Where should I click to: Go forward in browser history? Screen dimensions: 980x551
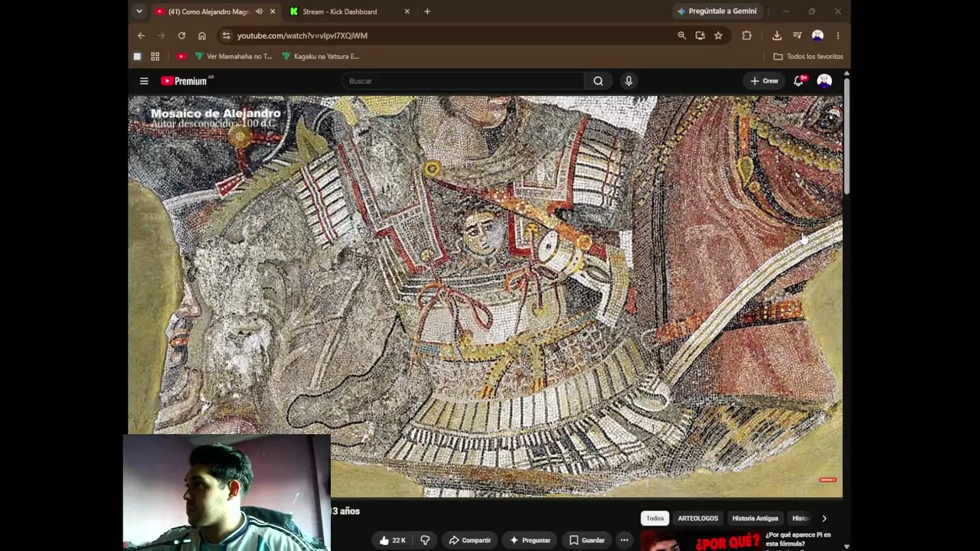coord(161,35)
